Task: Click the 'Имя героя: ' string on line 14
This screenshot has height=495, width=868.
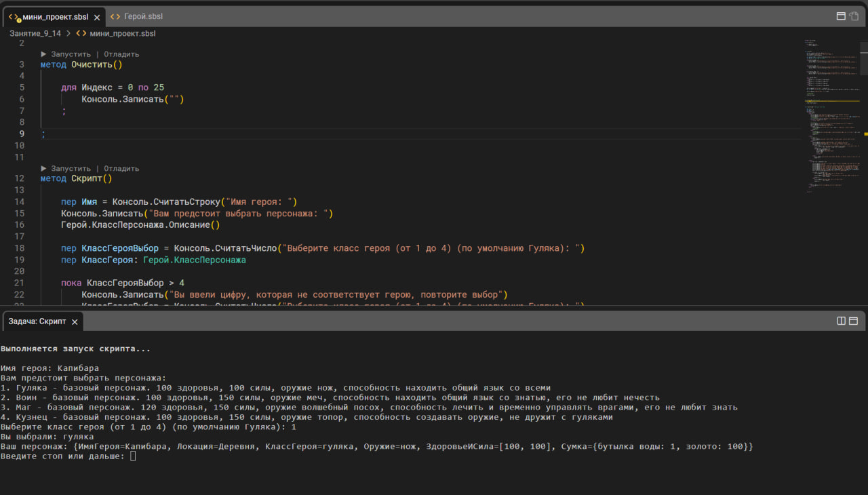Action: 258,202
